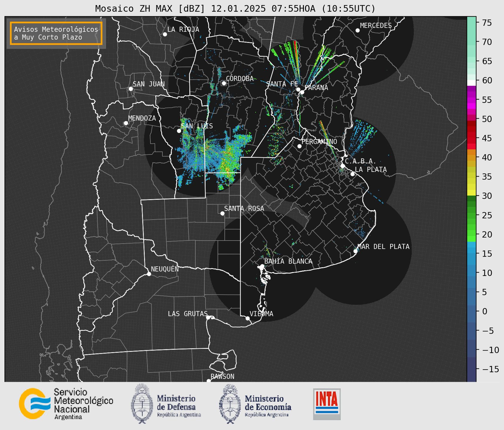Click the Neuquén city marker
504x430 pixels.
[149, 274]
